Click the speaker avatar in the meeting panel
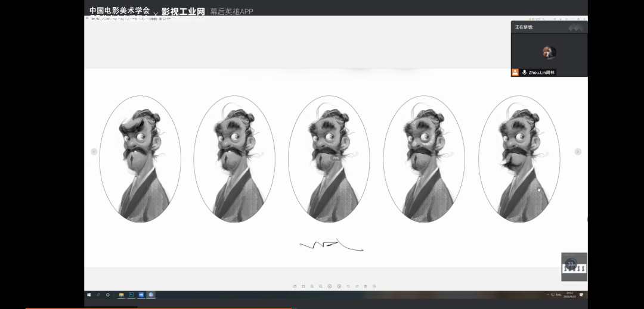Screen dimensions: 644x309 coord(549,52)
